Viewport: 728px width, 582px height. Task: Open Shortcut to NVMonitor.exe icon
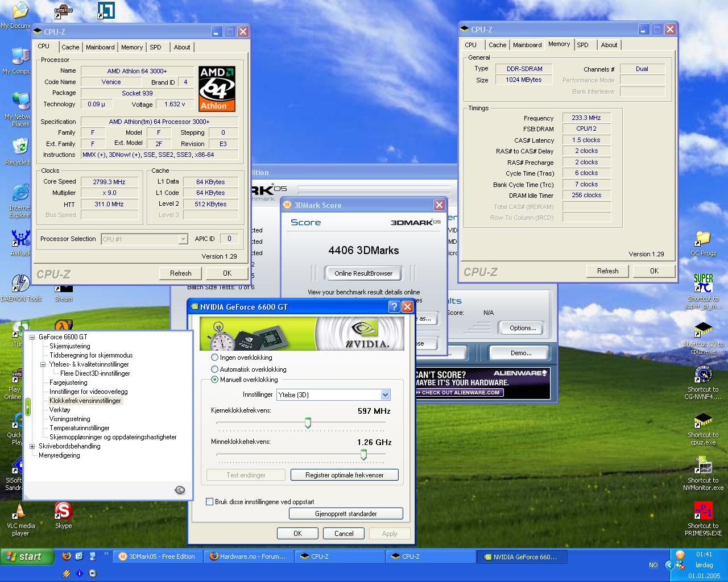click(703, 473)
